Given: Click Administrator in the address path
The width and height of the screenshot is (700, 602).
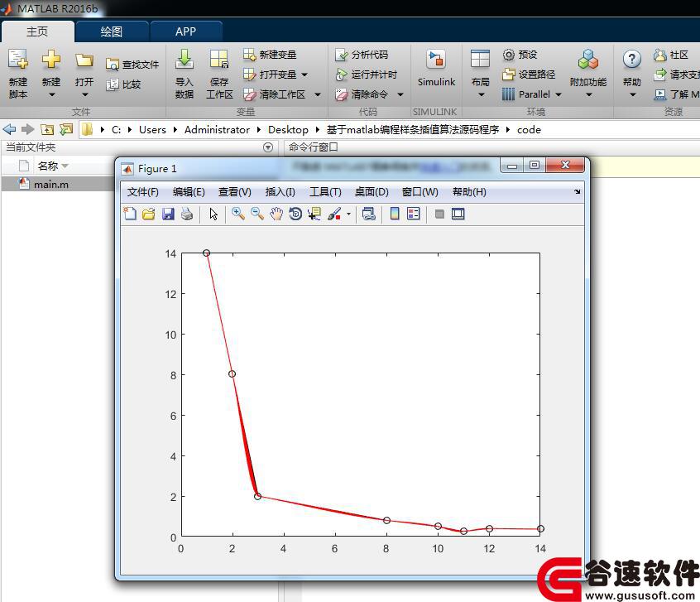Looking at the screenshot, I should tap(217, 130).
